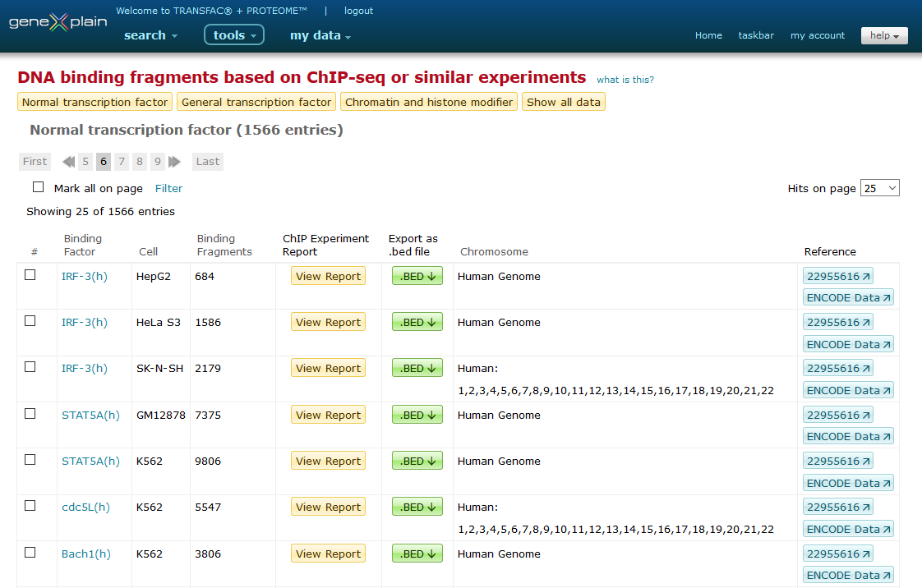Open the Hits on page dropdown
Screen dimensions: 922x588
(879, 188)
